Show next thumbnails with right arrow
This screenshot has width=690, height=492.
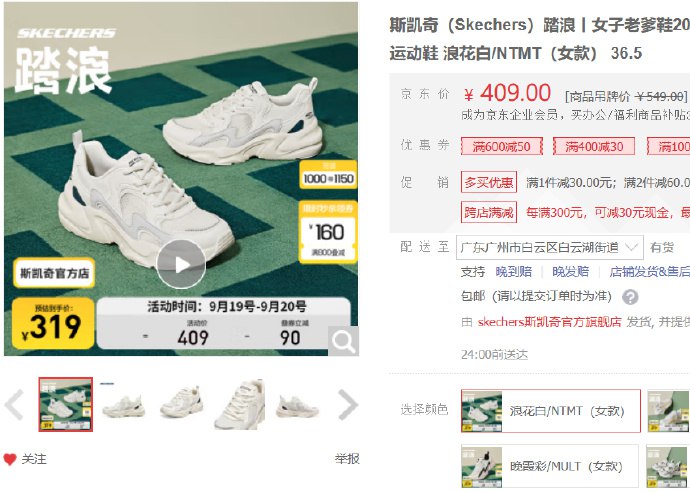348,404
